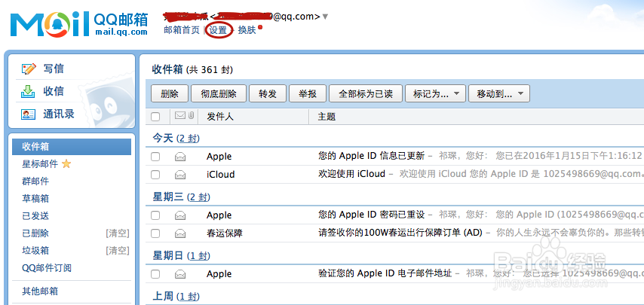Open the 换肤 link
Viewport: 644px width, 305px height.
click(x=247, y=30)
